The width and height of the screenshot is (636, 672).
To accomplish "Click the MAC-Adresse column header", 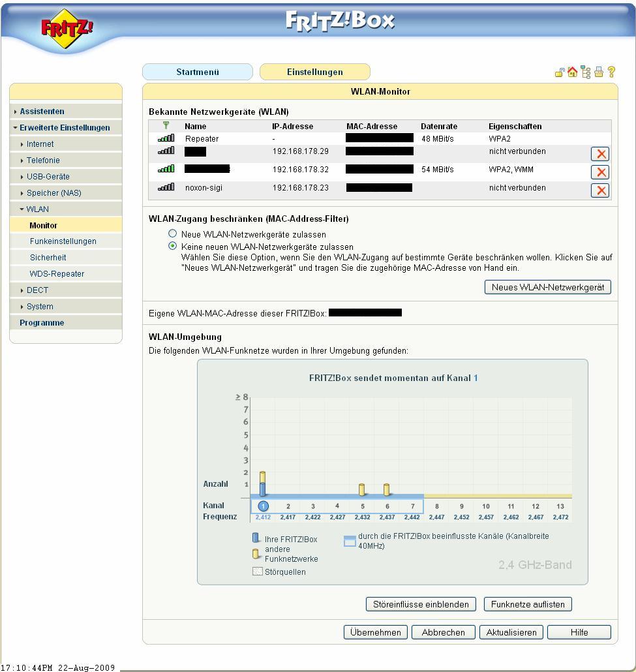I will [372, 127].
